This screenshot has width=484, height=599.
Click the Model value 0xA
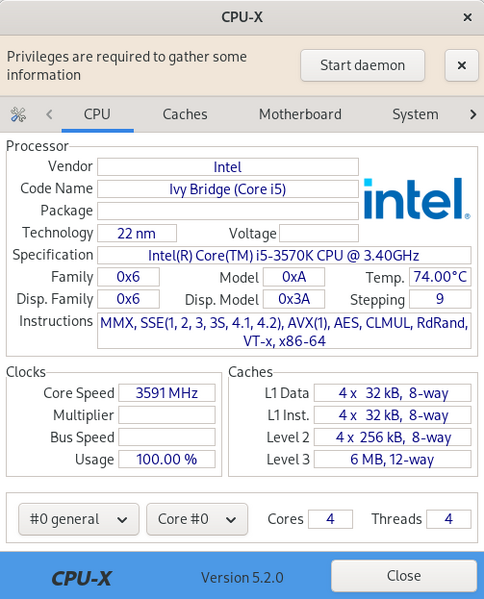pyautogui.click(x=294, y=277)
